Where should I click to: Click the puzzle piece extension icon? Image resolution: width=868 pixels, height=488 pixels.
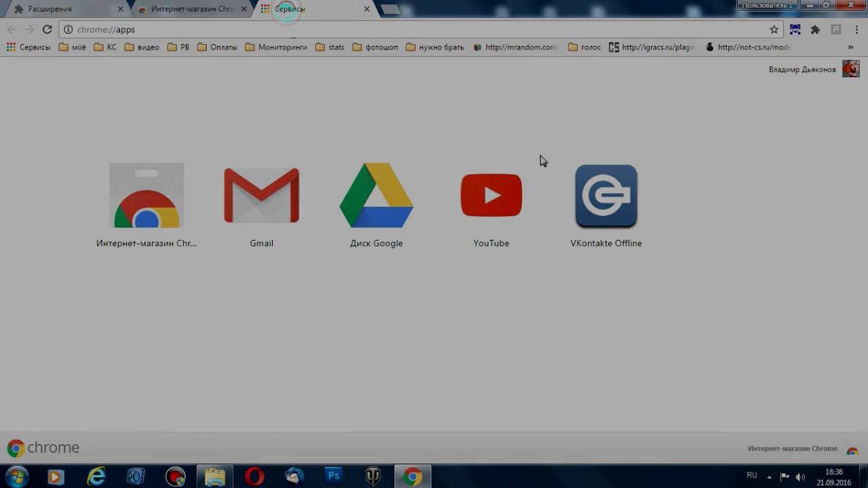(x=815, y=29)
